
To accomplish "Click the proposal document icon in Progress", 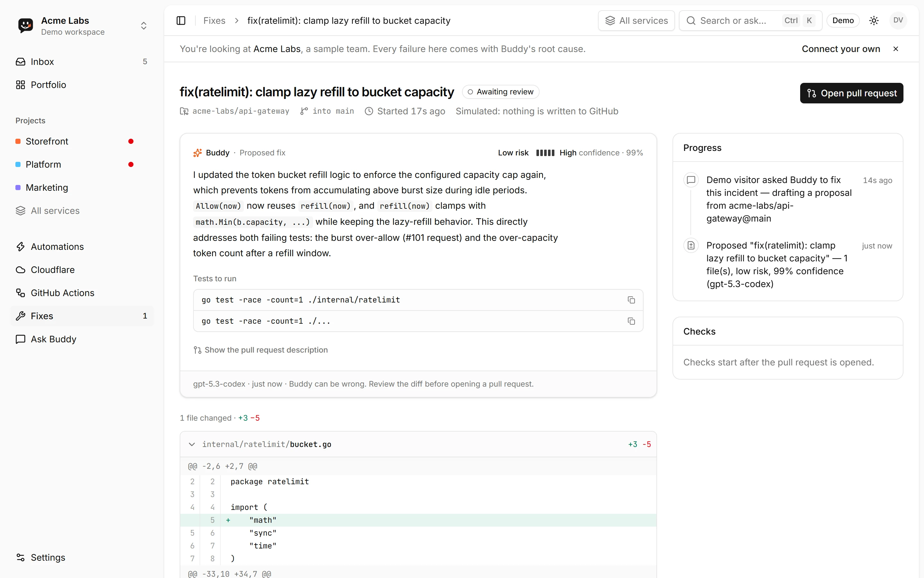I will (x=691, y=245).
